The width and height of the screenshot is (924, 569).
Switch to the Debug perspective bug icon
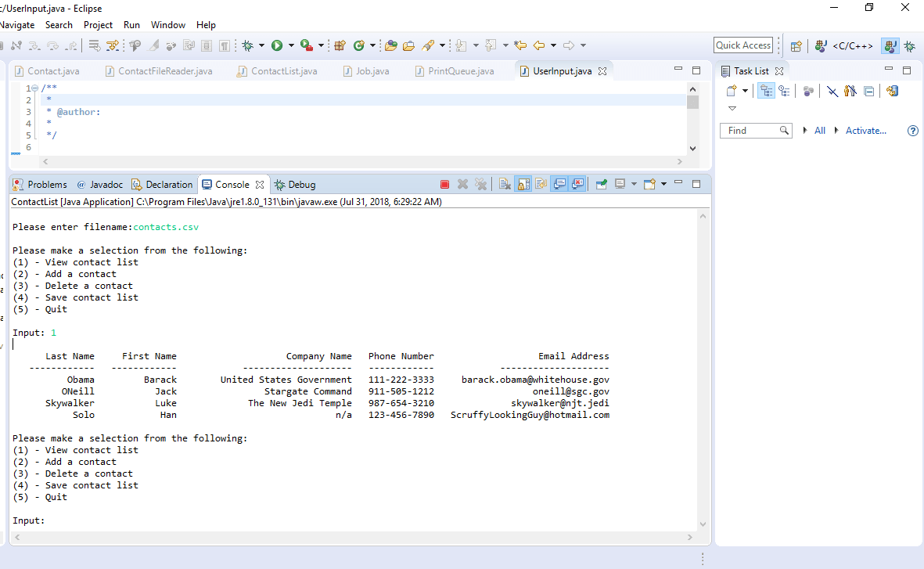[x=910, y=46]
